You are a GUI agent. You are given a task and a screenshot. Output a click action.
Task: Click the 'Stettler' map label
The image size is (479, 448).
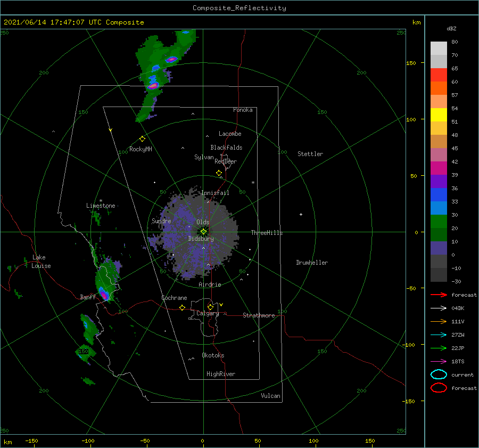(310, 154)
